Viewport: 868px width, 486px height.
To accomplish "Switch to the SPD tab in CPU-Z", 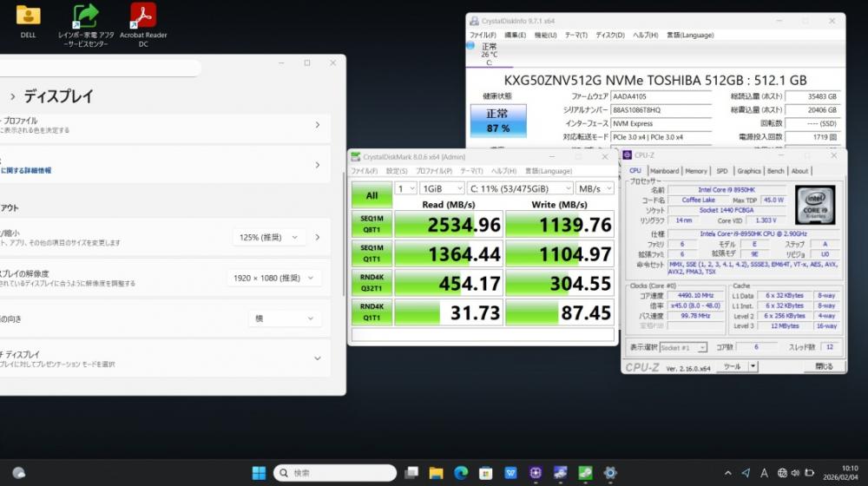I will pos(722,171).
